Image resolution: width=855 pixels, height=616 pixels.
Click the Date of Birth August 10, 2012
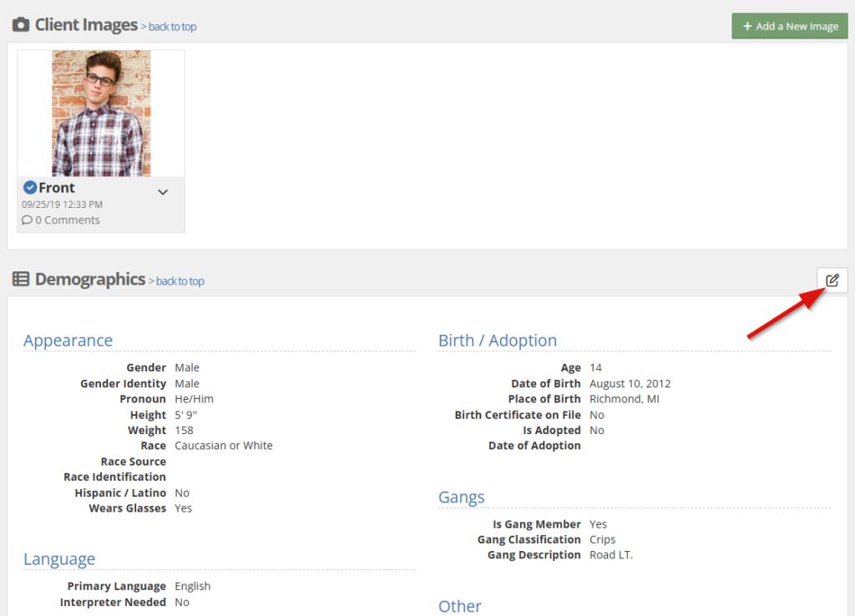[630, 384]
